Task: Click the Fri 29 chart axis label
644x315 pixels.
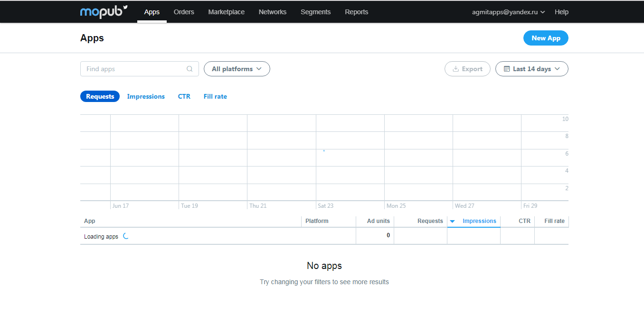Action: point(530,206)
